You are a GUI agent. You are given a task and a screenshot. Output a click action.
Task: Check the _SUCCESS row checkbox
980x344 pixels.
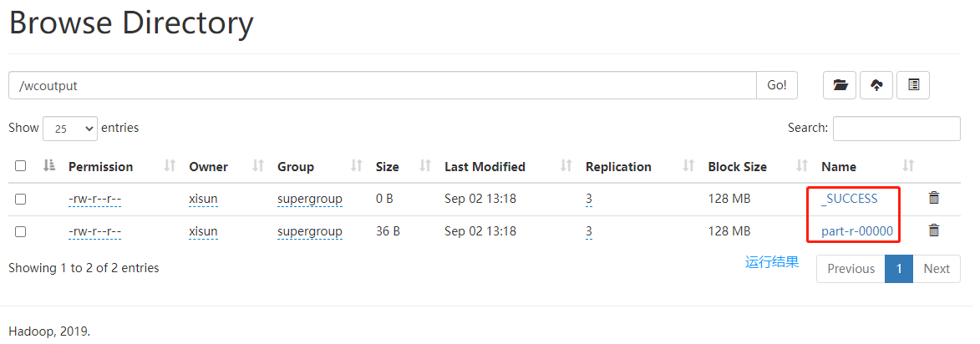[x=21, y=199]
